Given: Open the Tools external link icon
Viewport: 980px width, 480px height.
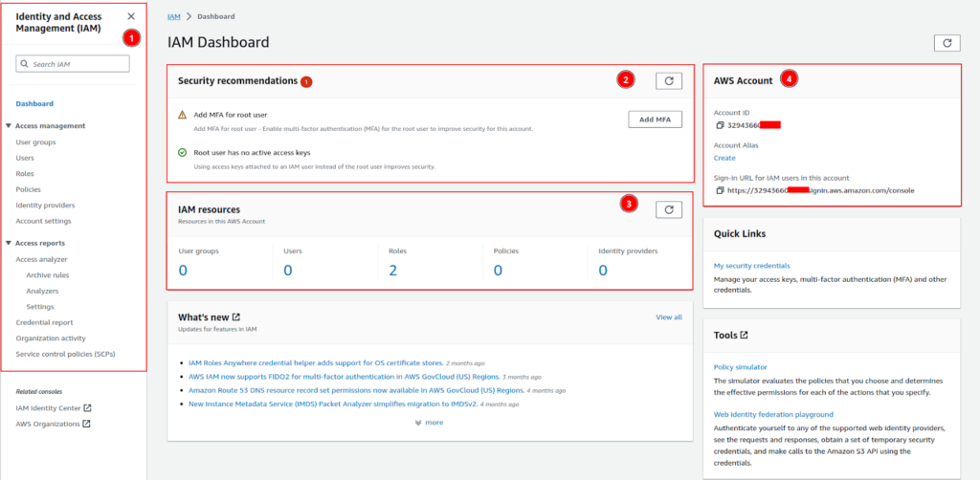Looking at the screenshot, I should (744, 336).
